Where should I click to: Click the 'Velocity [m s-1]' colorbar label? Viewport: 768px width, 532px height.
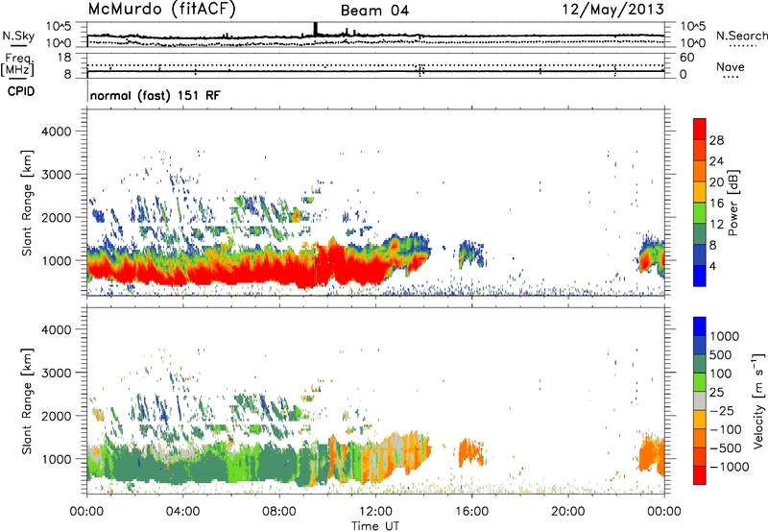[x=758, y=400]
